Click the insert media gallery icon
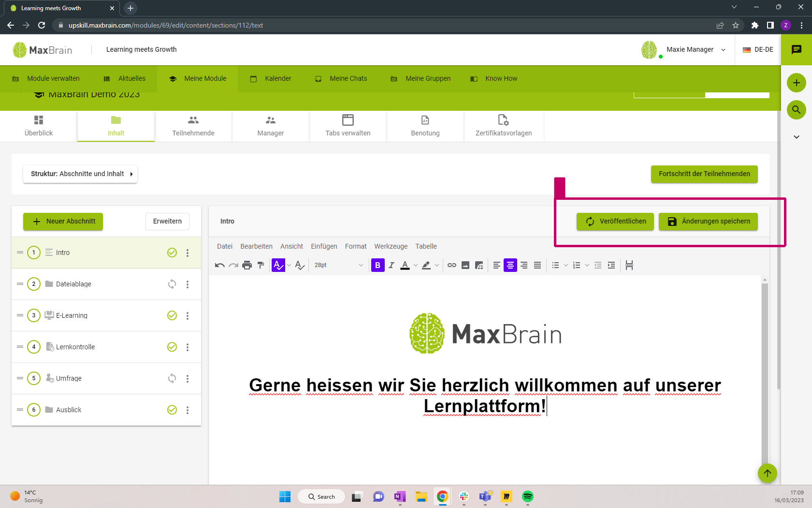Screen dimensions: 812x508 pyautogui.click(x=479, y=265)
